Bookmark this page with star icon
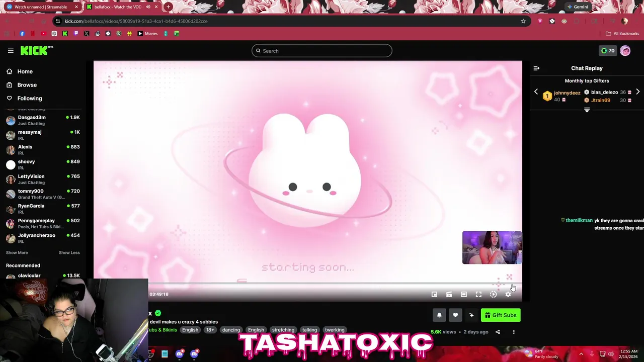 point(523,21)
